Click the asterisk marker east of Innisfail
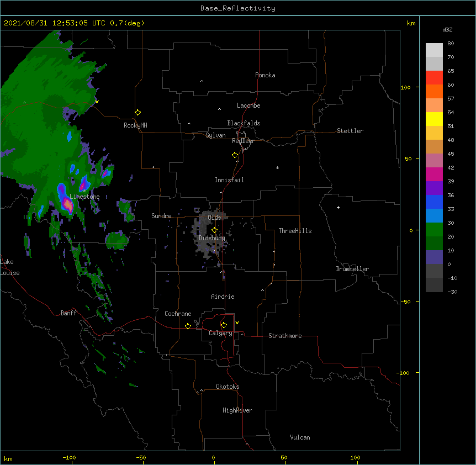Screen dimensions: 476x465 point(277,167)
